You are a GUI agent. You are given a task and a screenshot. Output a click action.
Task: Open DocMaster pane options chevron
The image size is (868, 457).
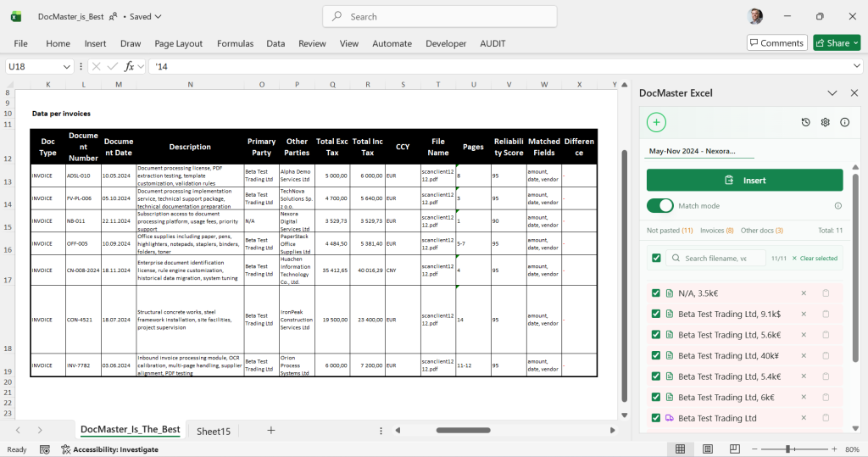coord(832,93)
